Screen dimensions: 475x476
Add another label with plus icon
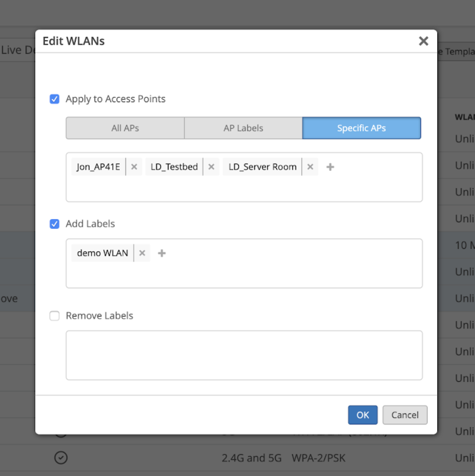(x=162, y=253)
